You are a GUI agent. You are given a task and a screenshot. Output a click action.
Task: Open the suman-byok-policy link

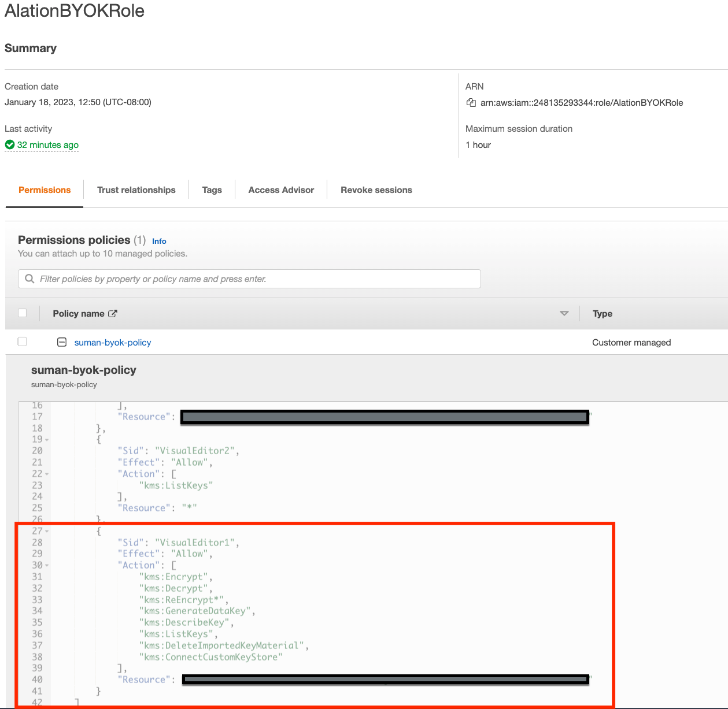pos(113,342)
